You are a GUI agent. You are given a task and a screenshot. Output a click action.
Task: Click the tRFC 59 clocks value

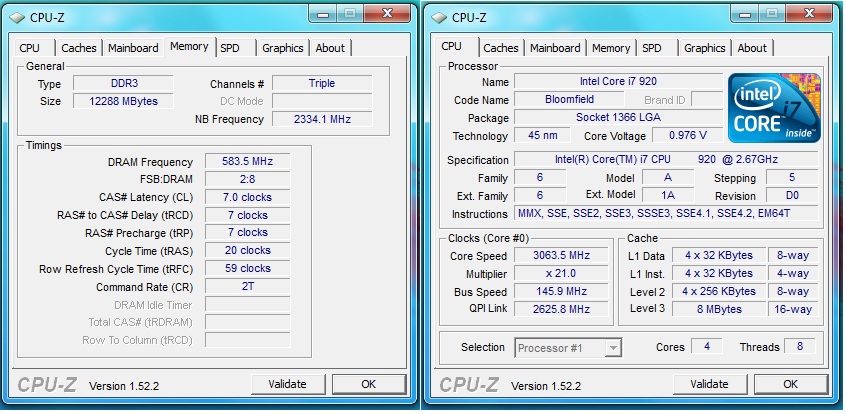[248, 268]
